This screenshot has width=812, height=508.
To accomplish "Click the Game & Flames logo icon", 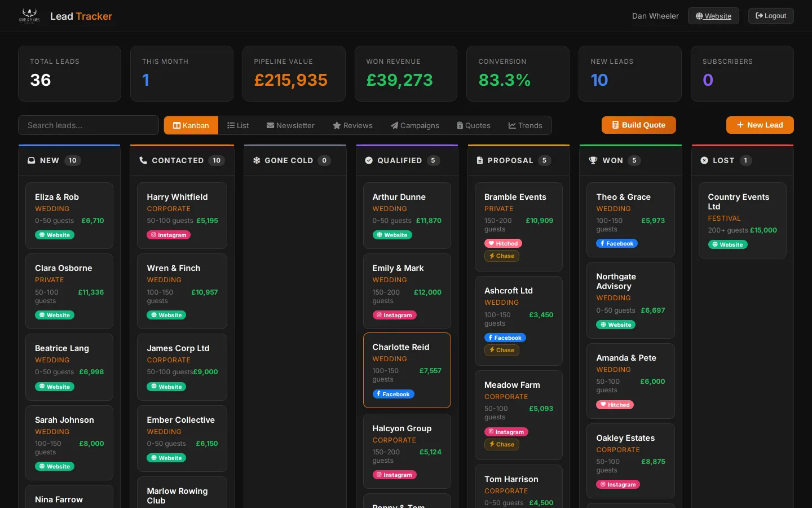I will click(x=29, y=16).
